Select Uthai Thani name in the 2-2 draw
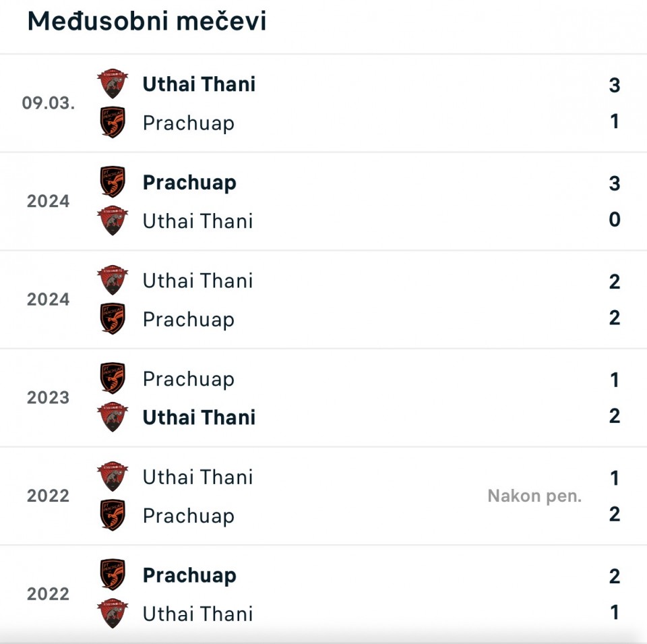 pos(197,281)
